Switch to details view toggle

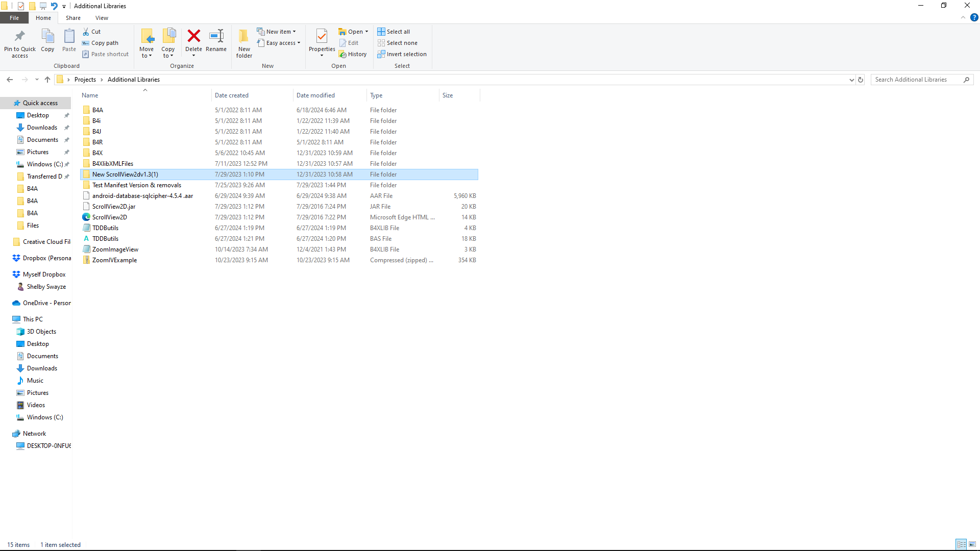click(961, 544)
